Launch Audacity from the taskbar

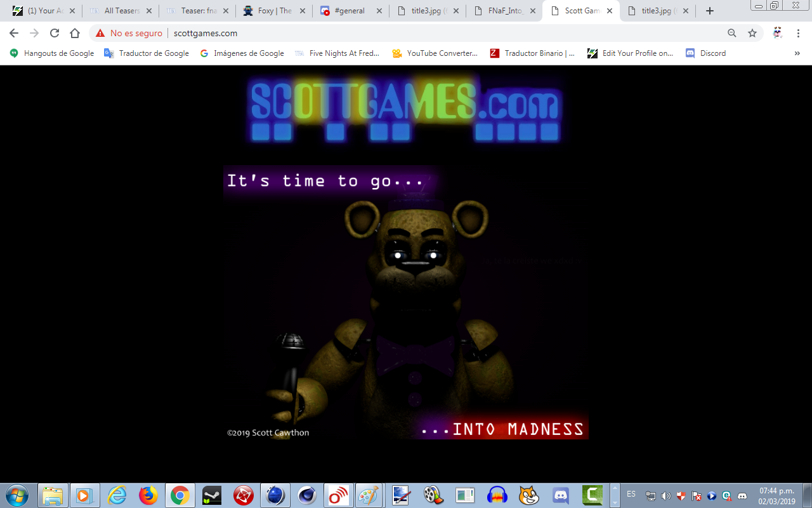[497, 495]
